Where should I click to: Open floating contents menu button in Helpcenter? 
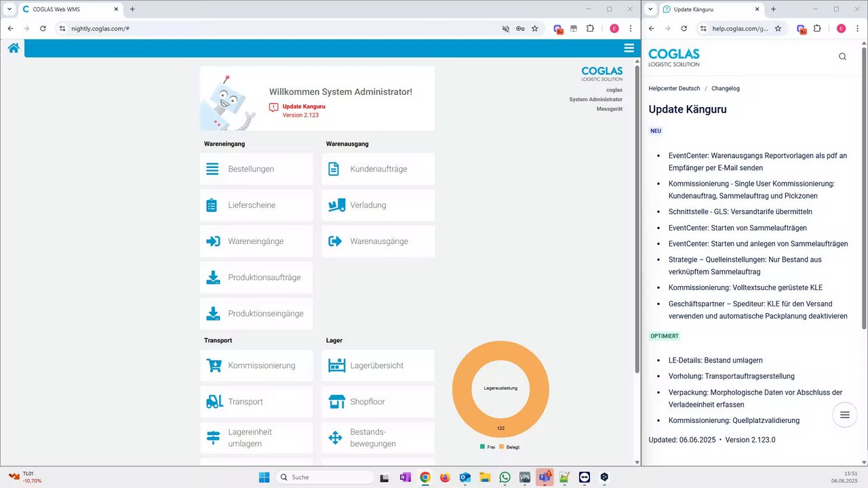click(x=845, y=415)
